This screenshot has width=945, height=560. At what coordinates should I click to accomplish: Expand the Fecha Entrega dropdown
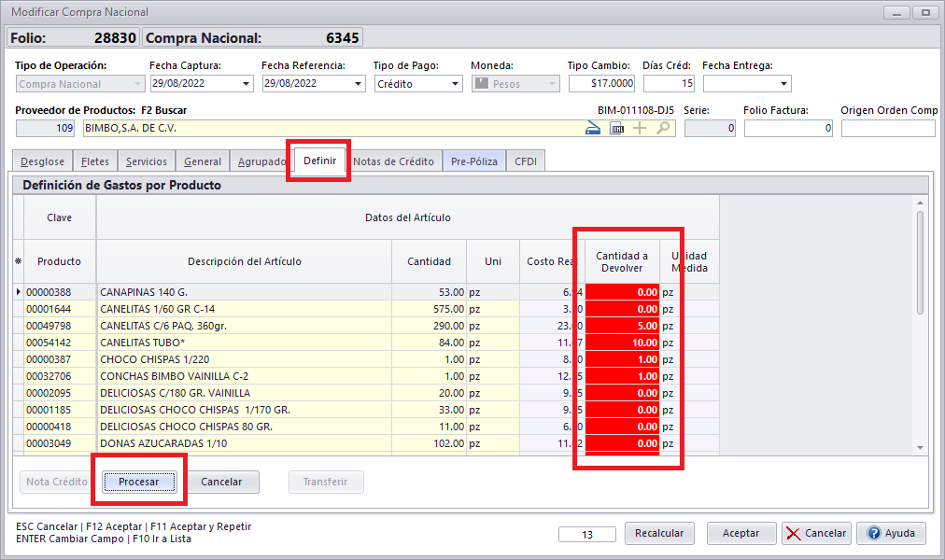coord(784,84)
